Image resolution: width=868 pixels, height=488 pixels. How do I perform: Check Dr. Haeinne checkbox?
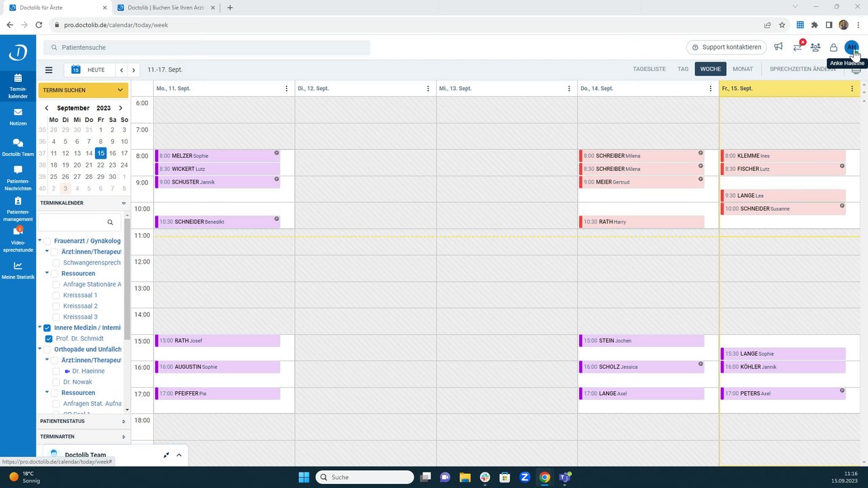click(x=56, y=371)
